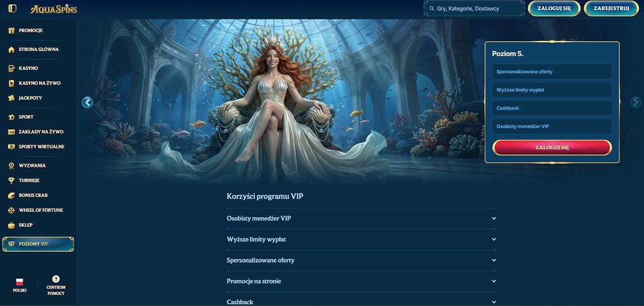Click into the games search field
This screenshot has height=306, width=644.
tap(474, 8)
